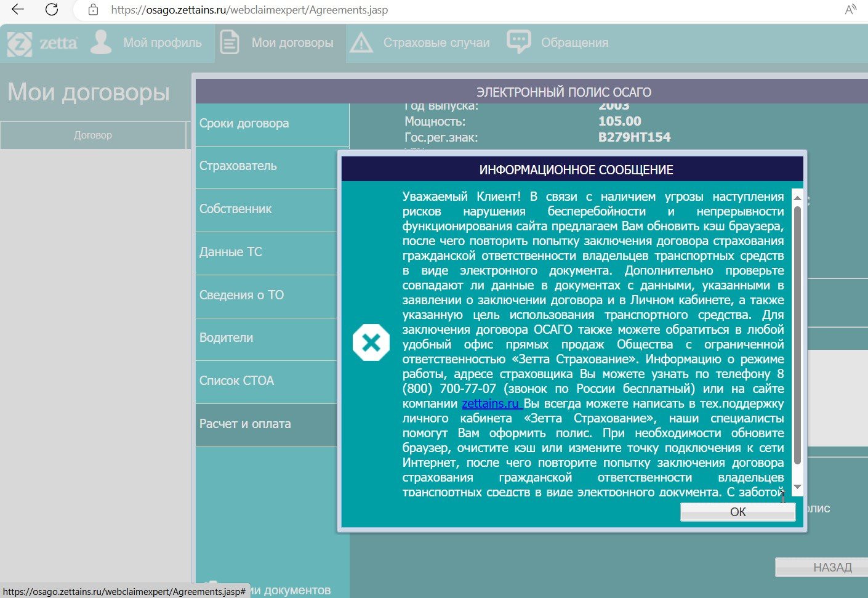Click the browser back arrow

coord(18,9)
